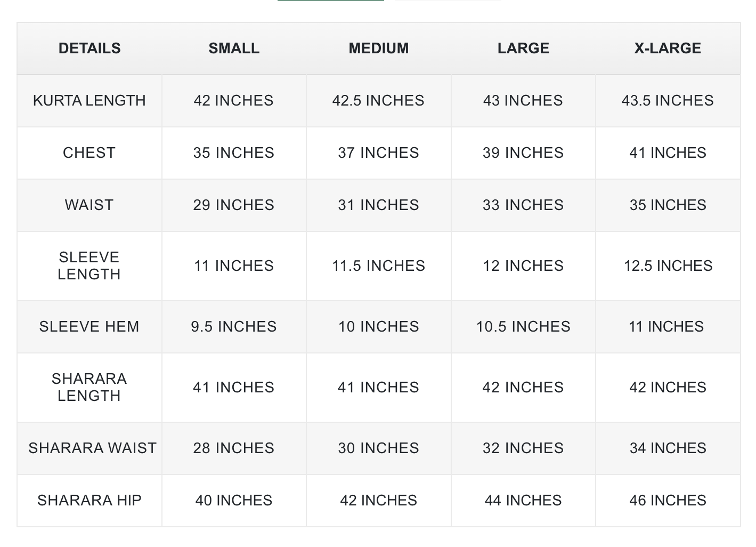Select the 46 INCHES sharara hip cell
756x547 pixels.
tap(668, 501)
